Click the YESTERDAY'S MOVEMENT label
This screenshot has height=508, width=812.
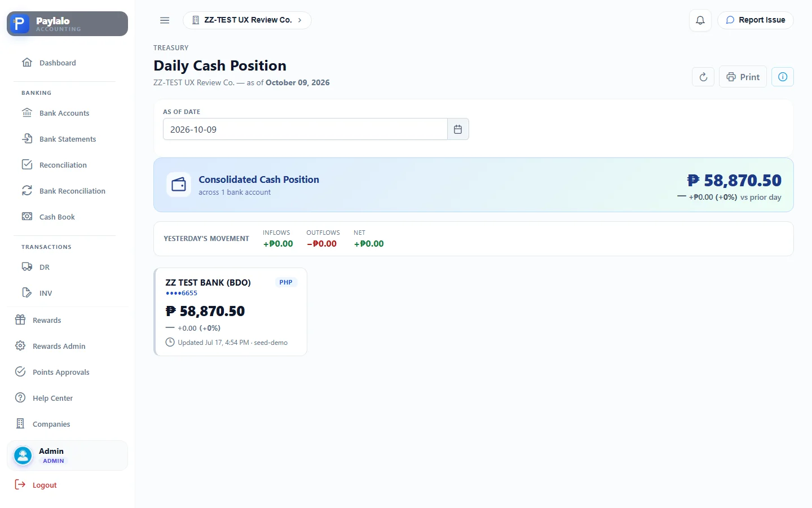tap(206, 239)
